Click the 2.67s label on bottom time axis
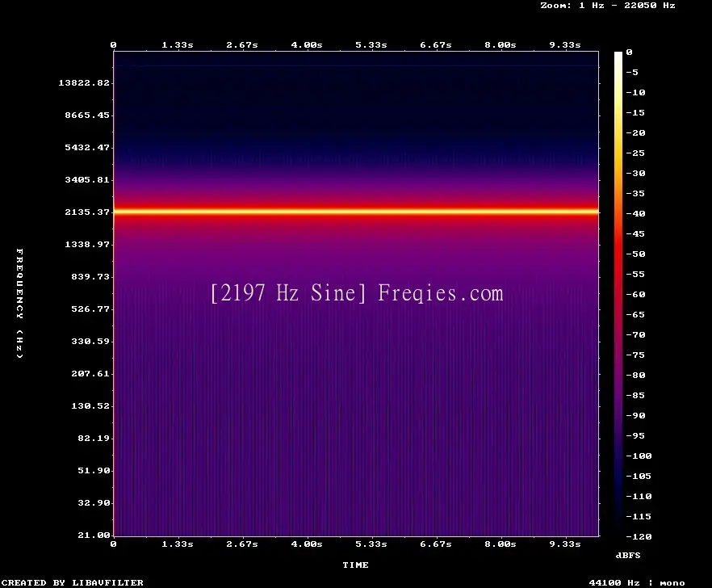This screenshot has width=712, height=588. 242,544
